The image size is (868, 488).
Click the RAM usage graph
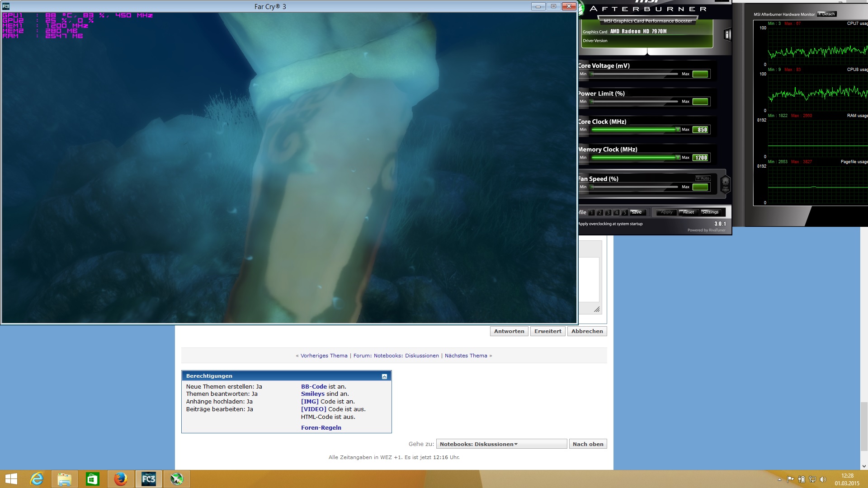click(x=817, y=138)
